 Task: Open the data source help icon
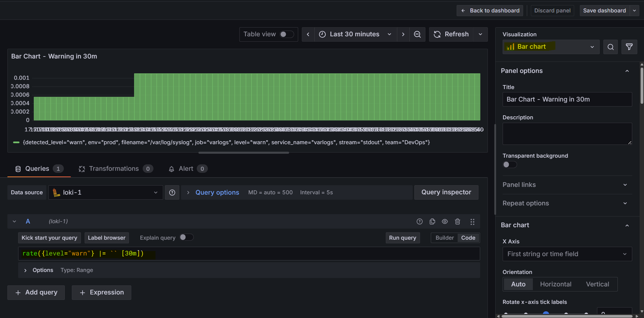[172, 193]
